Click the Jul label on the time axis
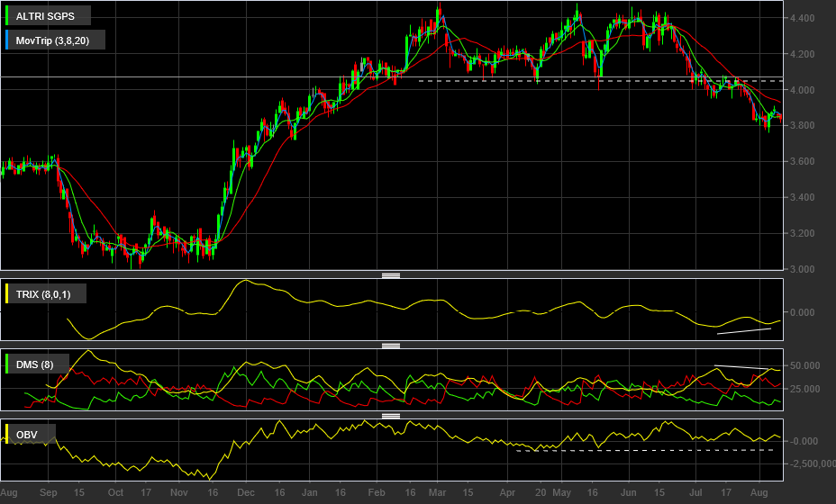The height and width of the screenshot is (504, 836). [x=695, y=492]
